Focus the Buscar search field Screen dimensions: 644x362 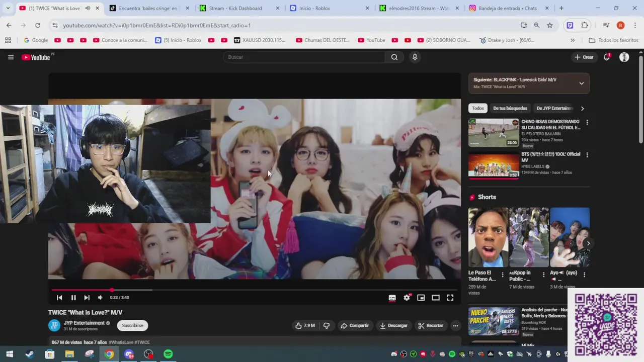tap(304, 57)
